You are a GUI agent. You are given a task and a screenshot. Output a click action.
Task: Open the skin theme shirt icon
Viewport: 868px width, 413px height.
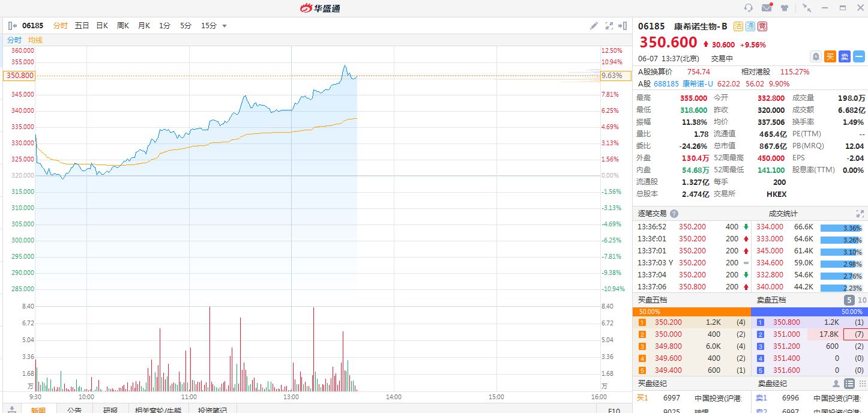(785, 8)
